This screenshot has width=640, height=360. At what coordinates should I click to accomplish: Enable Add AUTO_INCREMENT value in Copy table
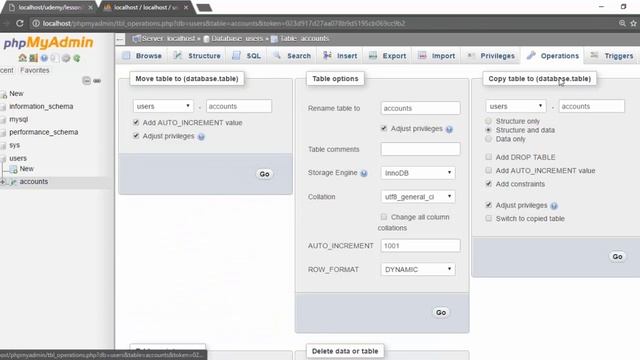point(489,170)
